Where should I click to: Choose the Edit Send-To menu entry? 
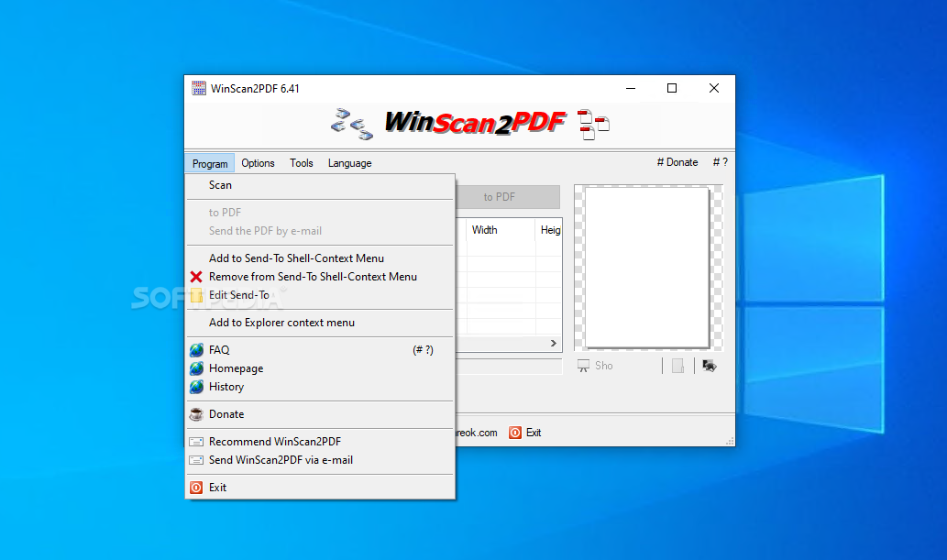click(x=320, y=295)
